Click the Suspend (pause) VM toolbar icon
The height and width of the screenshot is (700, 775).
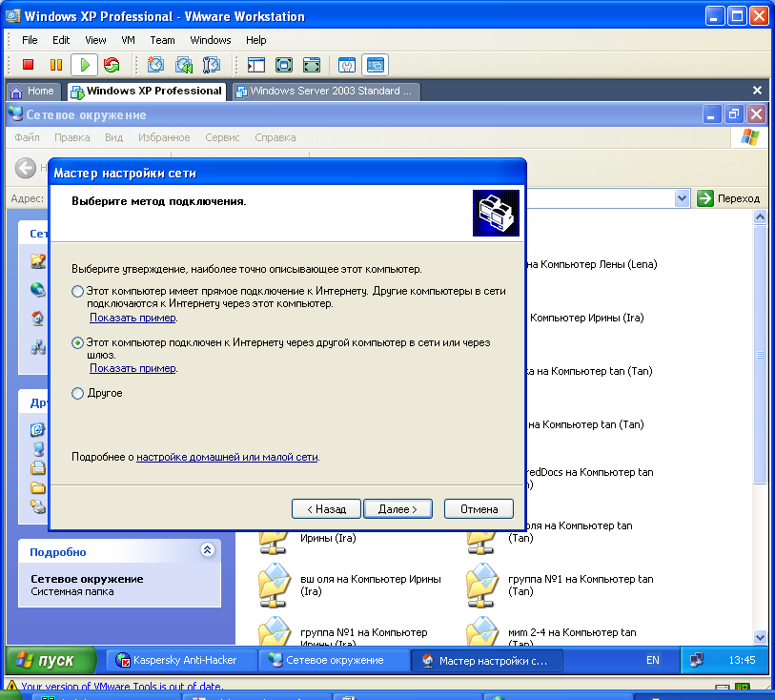pyautogui.click(x=56, y=65)
